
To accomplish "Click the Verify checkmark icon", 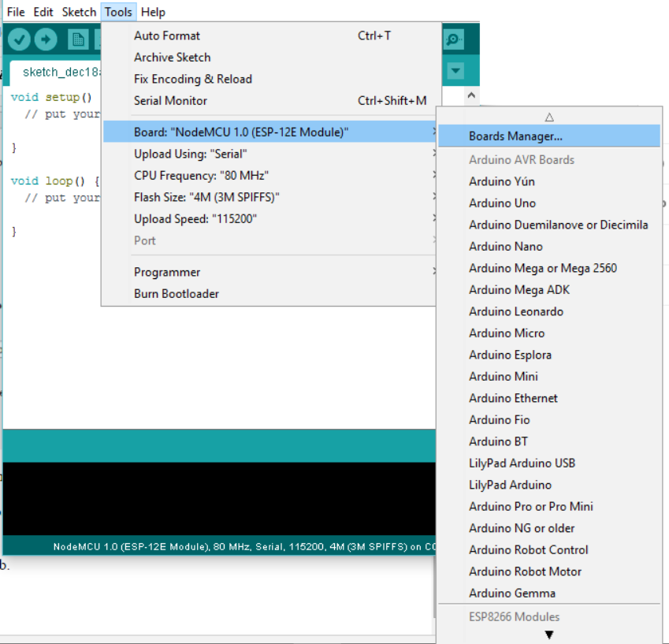I will click(20, 39).
